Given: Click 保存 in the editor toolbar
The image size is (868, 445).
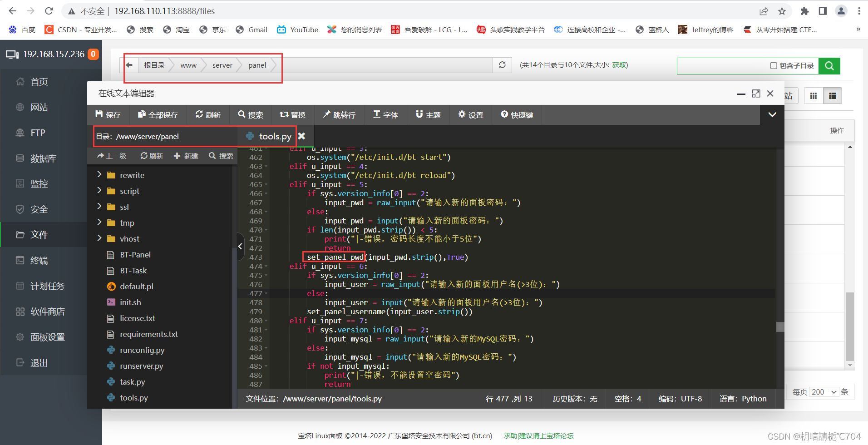Looking at the screenshot, I should 108,115.
